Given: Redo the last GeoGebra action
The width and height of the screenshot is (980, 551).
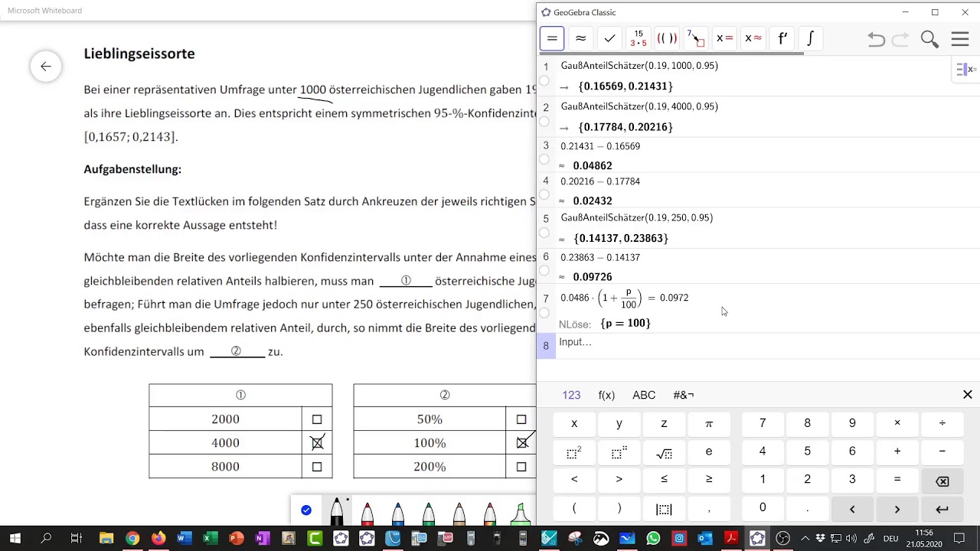Looking at the screenshot, I should [x=900, y=40].
